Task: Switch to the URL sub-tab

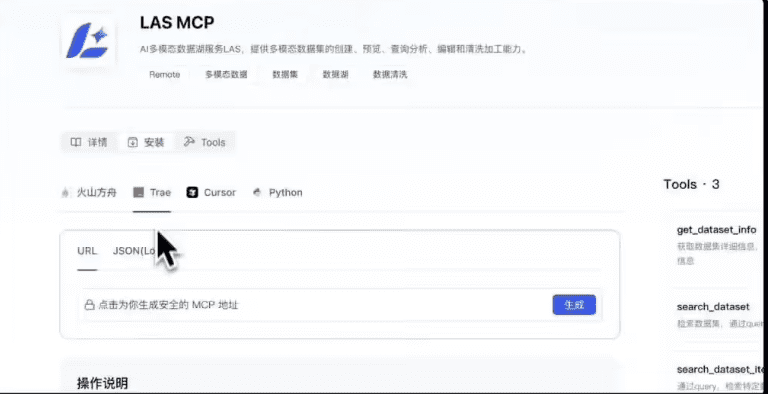Action: coord(87,251)
